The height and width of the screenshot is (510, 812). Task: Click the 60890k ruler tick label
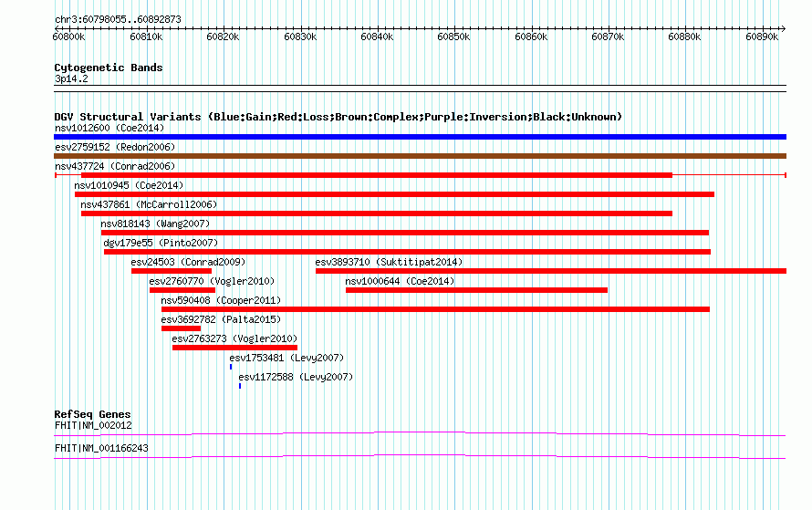[762, 37]
